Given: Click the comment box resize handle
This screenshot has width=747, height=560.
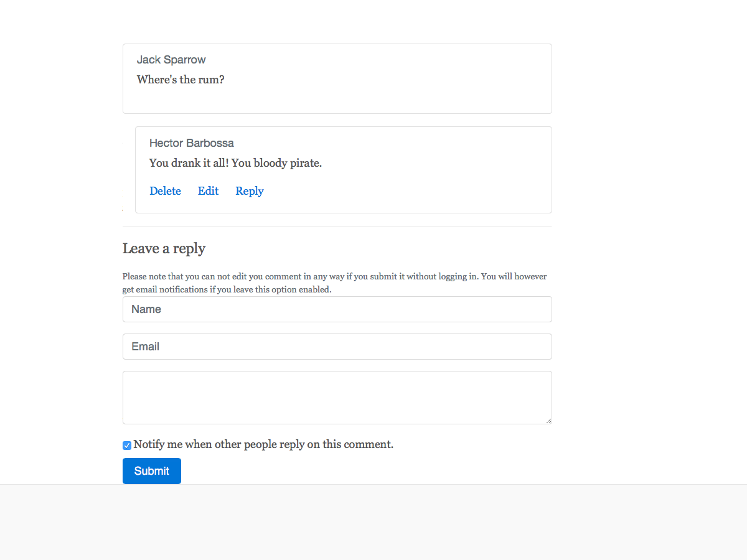Looking at the screenshot, I should click(548, 421).
